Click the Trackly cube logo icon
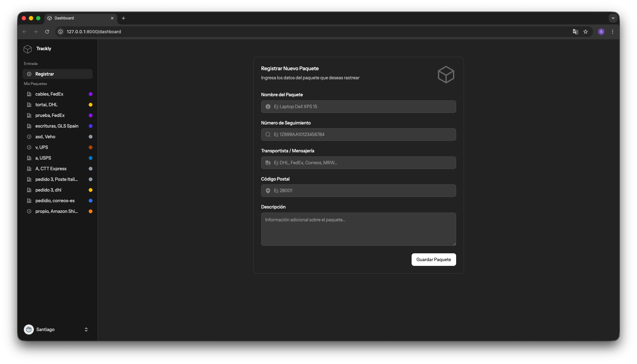This screenshot has height=364, width=637. (x=28, y=49)
